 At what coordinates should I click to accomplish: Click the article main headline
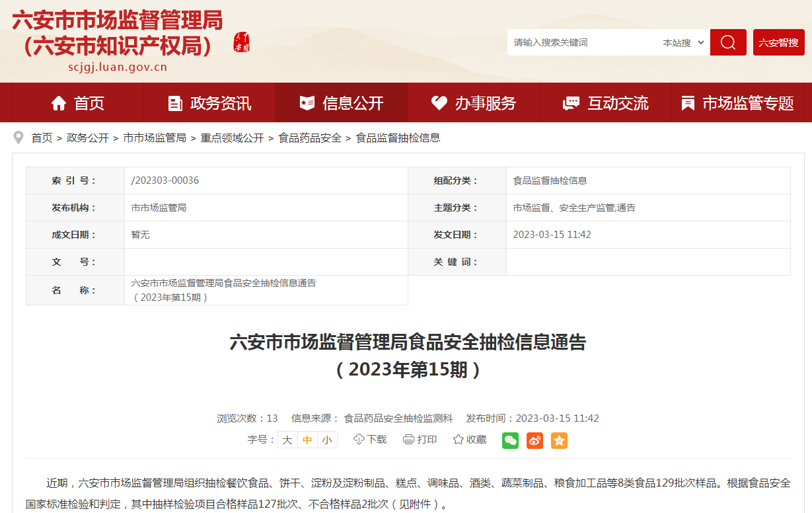[x=408, y=356]
